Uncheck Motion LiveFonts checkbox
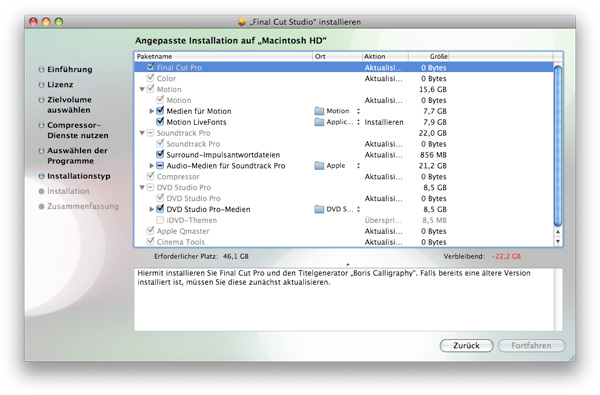This screenshot has height=395, width=600. point(160,122)
